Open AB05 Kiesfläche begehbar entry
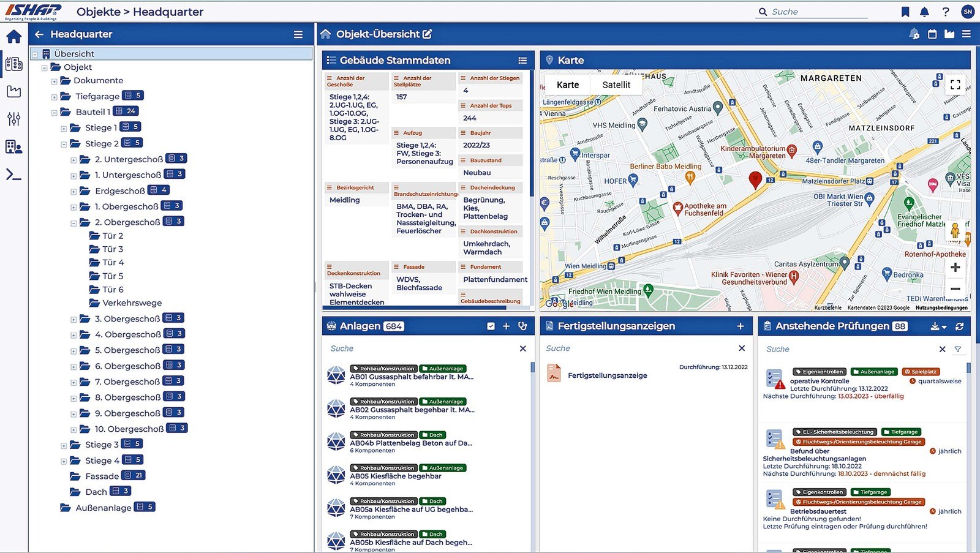Image resolution: width=980 pixels, height=553 pixels. [x=396, y=476]
